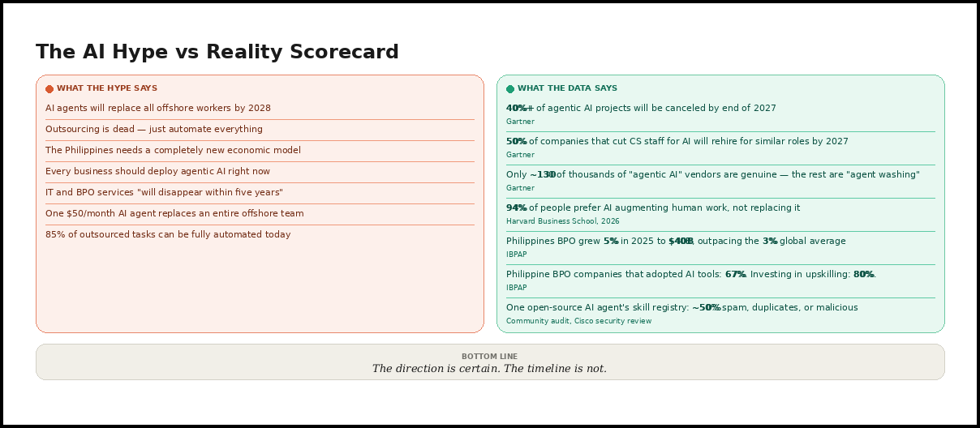Open the Gardner source under the rehire stat
The image size is (980, 428).
click(520, 155)
